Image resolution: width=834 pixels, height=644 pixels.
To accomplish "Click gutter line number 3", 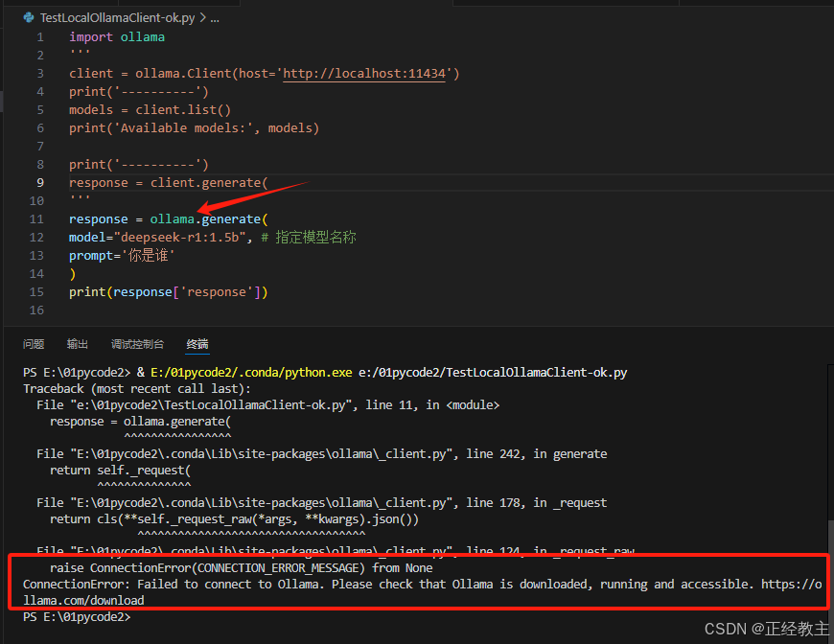I will click(40, 74).
